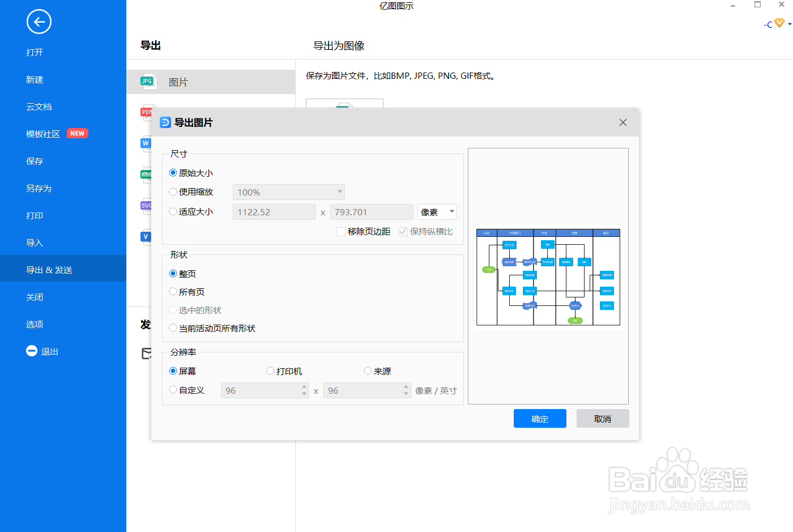Click the width field showing 1122.52
The image size is (793, 532).
(274, 212)
